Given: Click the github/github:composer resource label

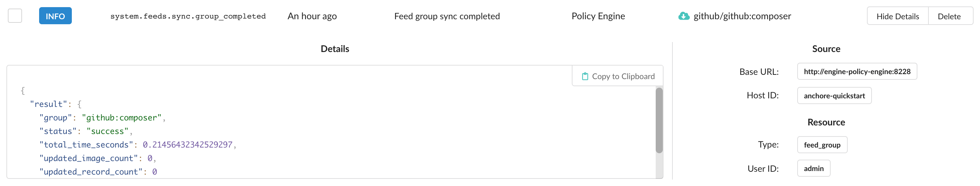Looking at the screenshot, I should (x=742, y=16).
